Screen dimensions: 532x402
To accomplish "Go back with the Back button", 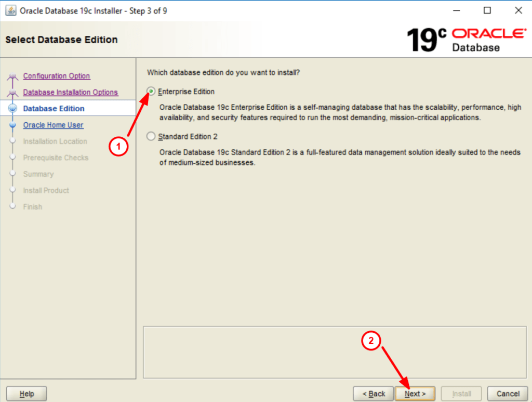I will point(373,394).
